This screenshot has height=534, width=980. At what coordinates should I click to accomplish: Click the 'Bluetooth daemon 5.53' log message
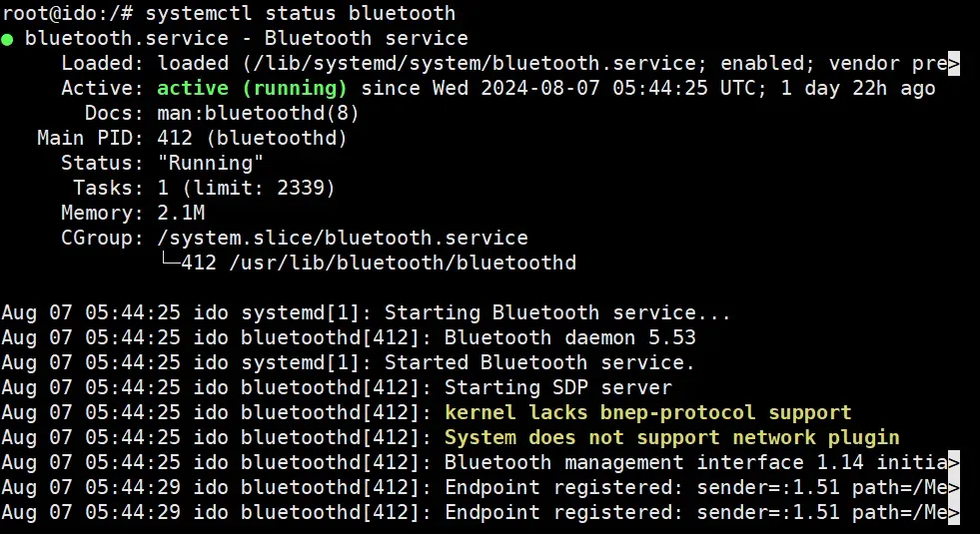tap(570, 338)
